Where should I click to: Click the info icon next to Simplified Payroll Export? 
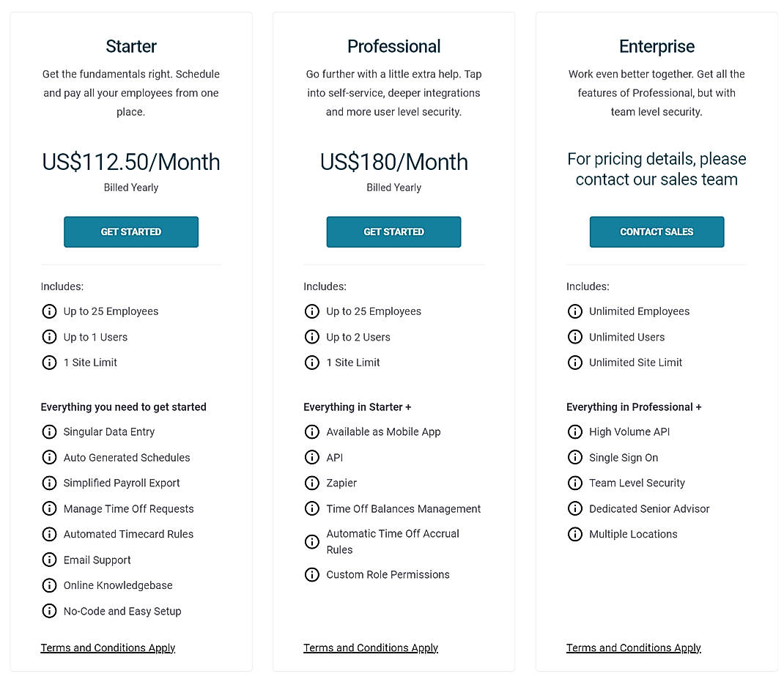pyautogui.click(x=49, y=483)
